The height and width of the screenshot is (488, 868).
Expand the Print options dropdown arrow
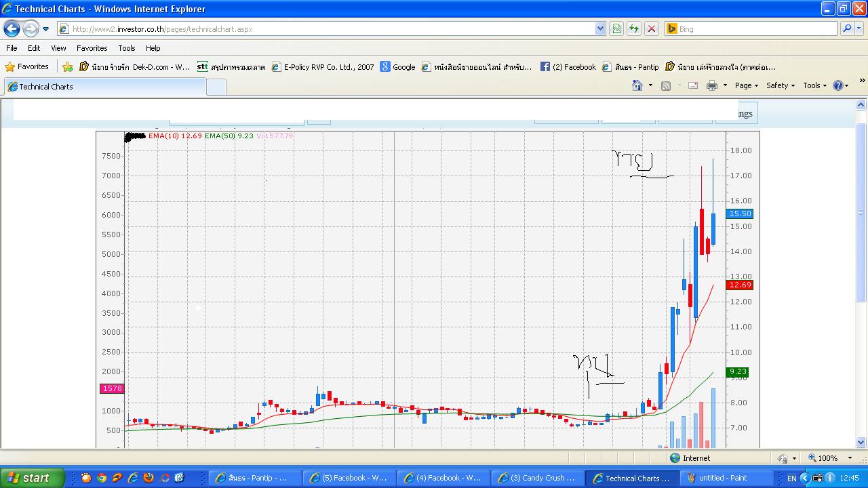(725, 85)
